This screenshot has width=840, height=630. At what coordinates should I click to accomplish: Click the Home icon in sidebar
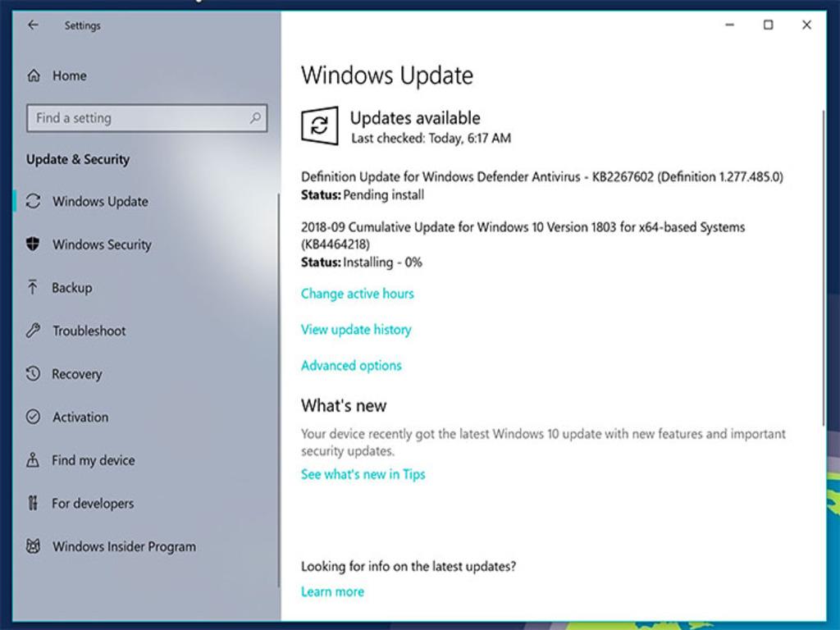34,75
